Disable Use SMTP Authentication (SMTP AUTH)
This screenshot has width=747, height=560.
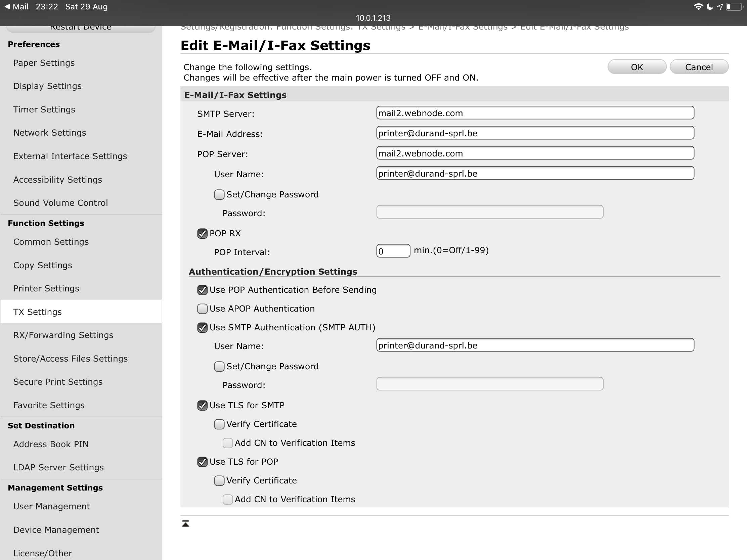pos(202,328)
